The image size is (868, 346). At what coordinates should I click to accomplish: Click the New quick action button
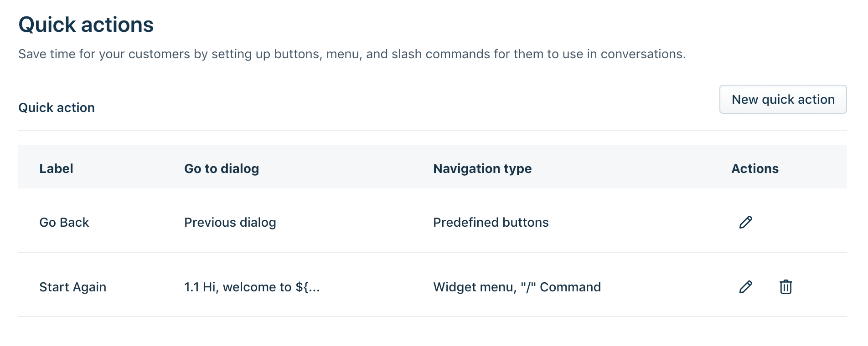pos(783,99)
